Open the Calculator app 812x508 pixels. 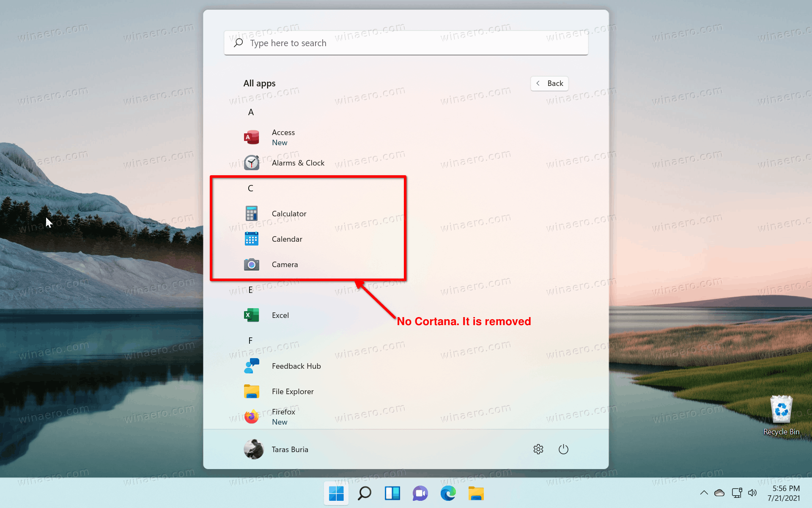[x=289, y=213]
